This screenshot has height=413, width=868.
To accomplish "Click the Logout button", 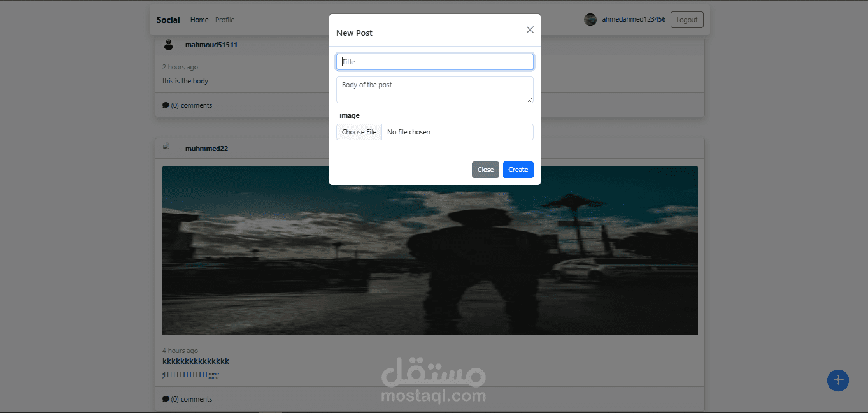I will point(687,20).
